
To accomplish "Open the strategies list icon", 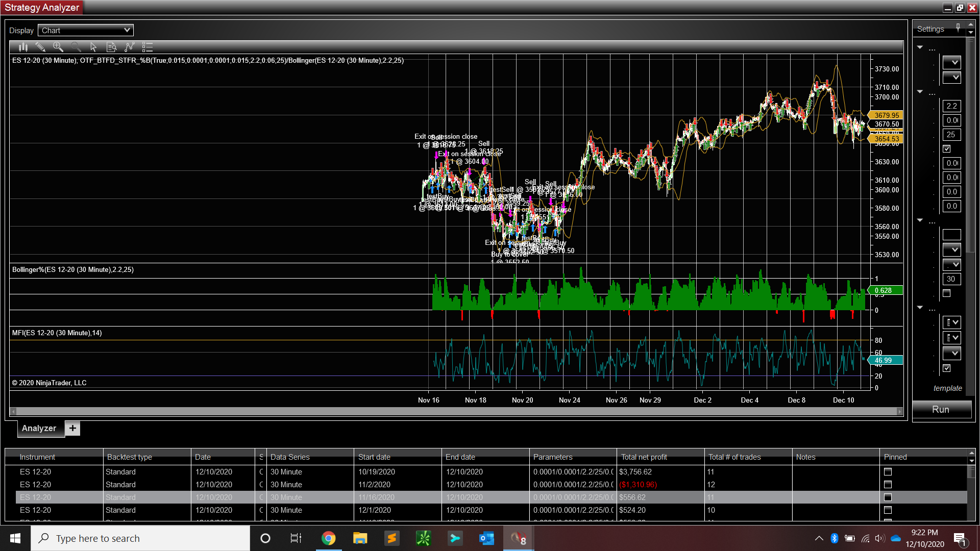I will [148, 47].
